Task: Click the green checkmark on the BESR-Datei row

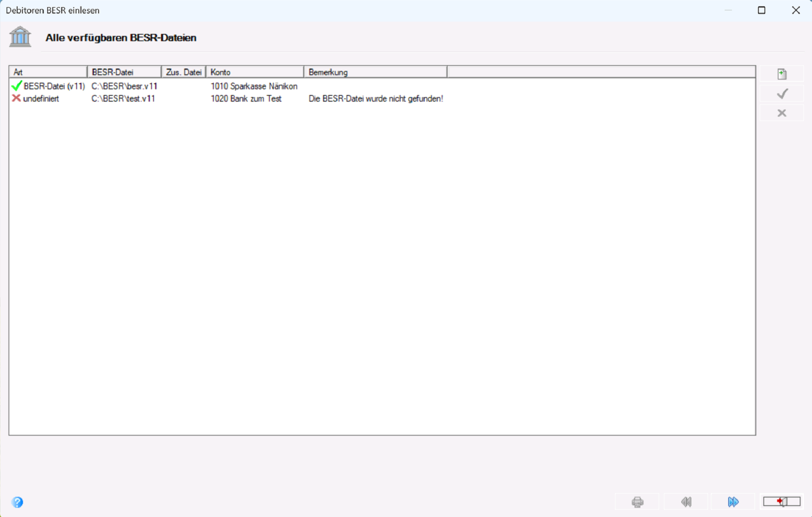Action: tap(17, 85)
